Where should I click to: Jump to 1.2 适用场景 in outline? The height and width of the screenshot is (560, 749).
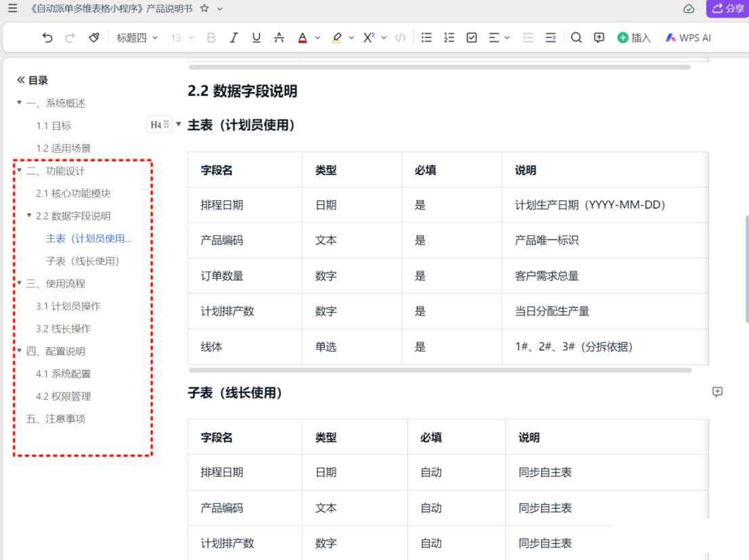coord(63,148)
